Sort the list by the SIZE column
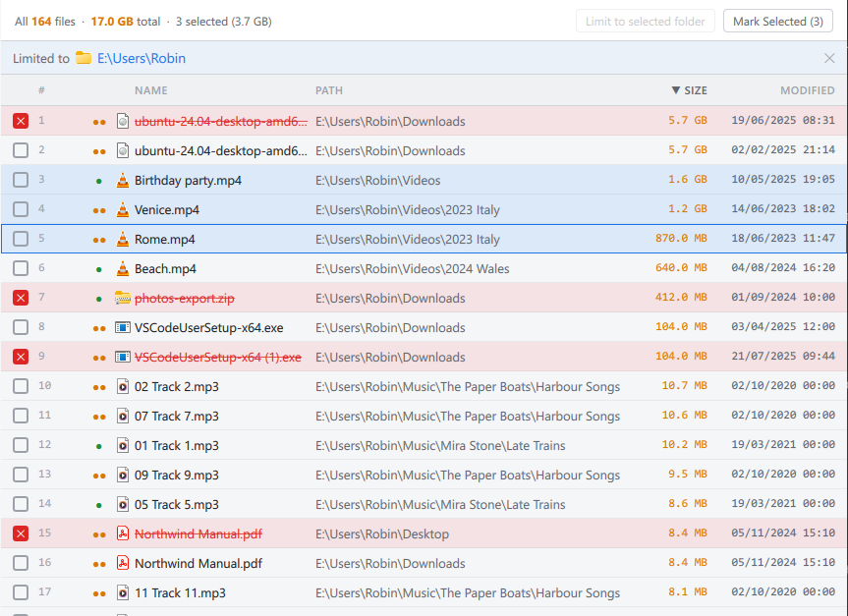 [689, 90]
